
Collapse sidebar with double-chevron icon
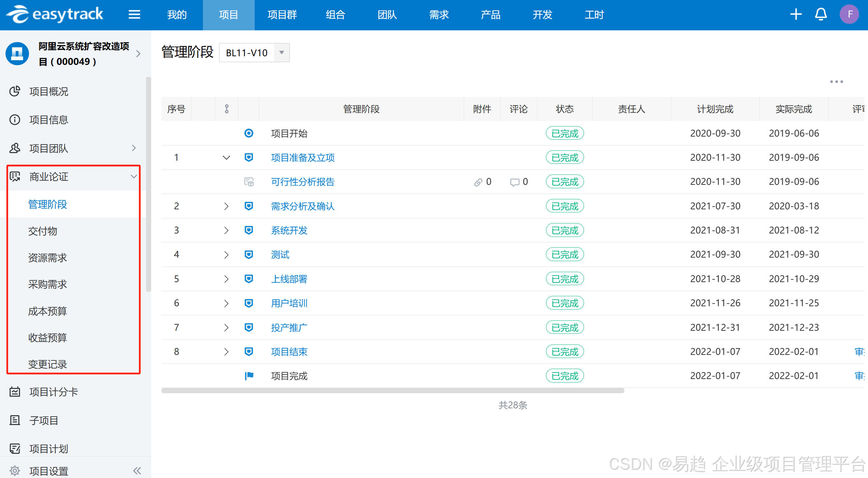pyautogui.click(x=137, y=471)
